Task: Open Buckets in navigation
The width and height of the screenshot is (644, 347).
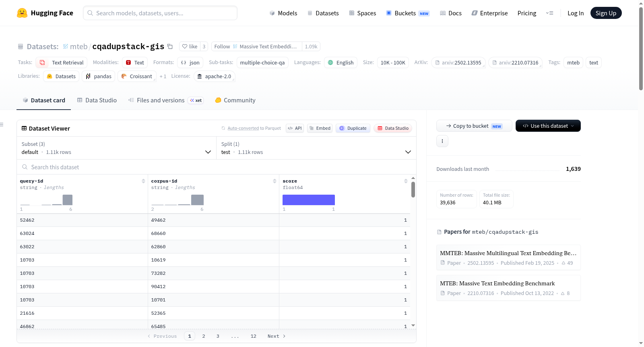Action: 408,13
